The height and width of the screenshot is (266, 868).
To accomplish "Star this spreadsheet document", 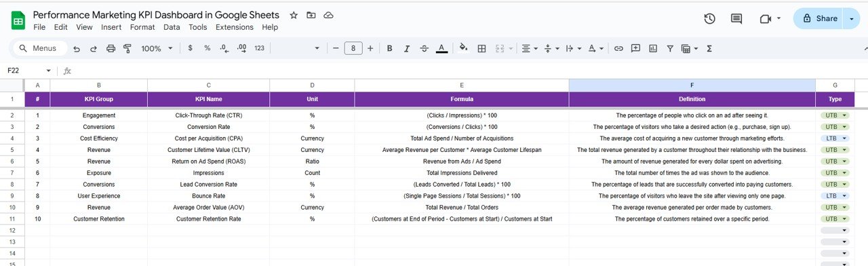I will (x=294, y=15).
